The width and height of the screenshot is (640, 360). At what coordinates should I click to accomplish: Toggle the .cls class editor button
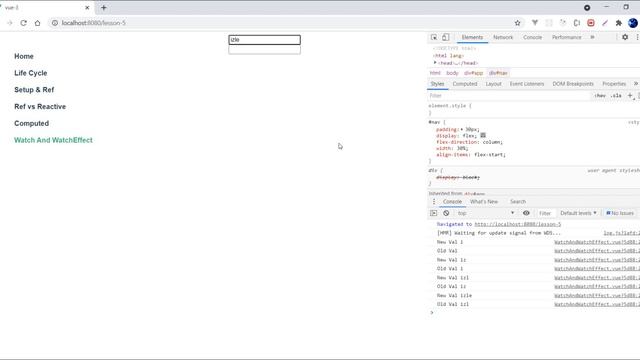[616, 96]
